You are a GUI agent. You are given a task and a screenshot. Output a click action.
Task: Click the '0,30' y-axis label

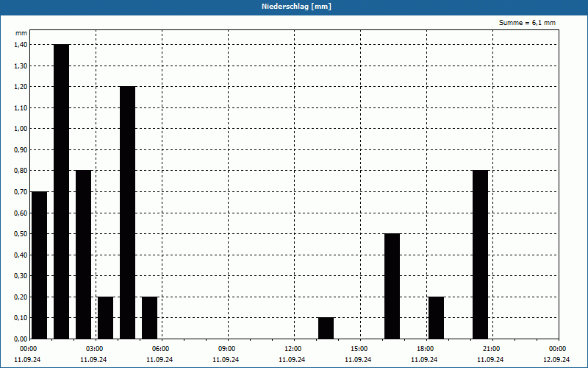pyautogui.click(x=21, y=276)
